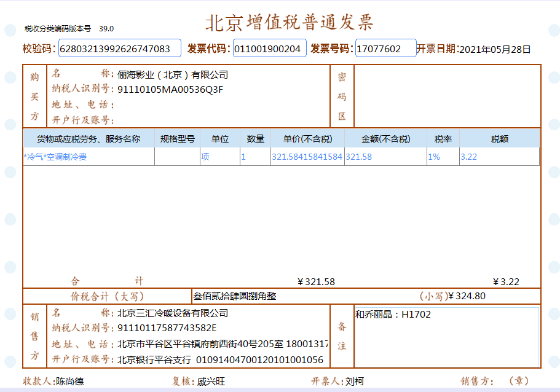Click the 校验码 input field
This screenshot has width=560, height=392.
coord(120,48)
